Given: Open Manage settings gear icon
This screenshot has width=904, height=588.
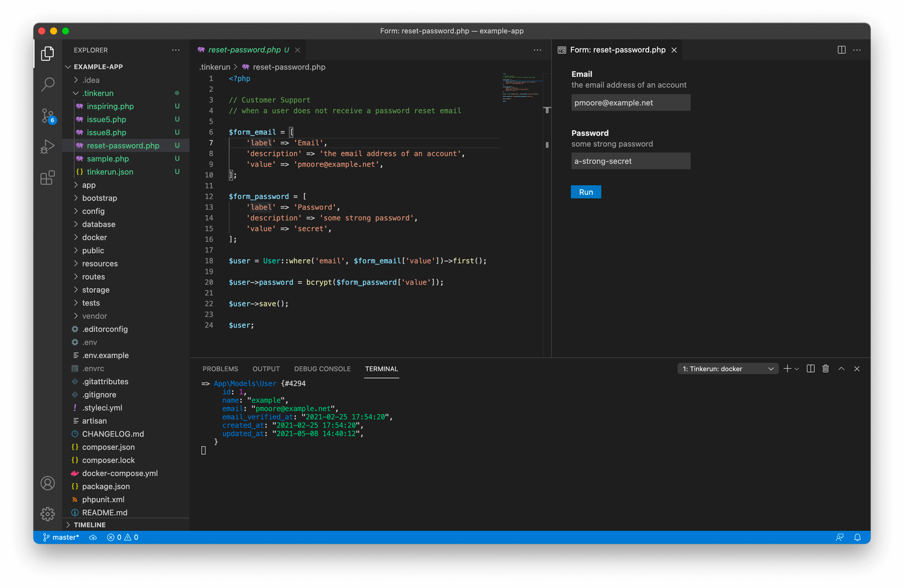Looking at the screenshot, I should [48, 513].
